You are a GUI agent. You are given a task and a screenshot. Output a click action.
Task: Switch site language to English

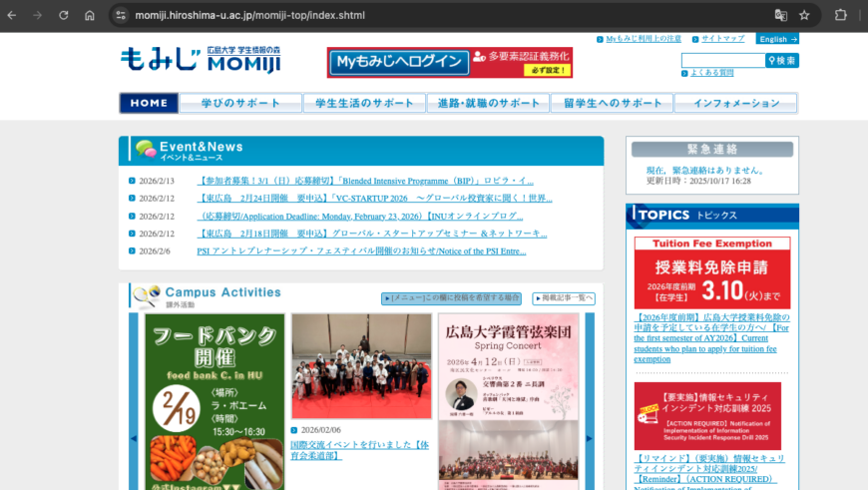coord(777,39)
